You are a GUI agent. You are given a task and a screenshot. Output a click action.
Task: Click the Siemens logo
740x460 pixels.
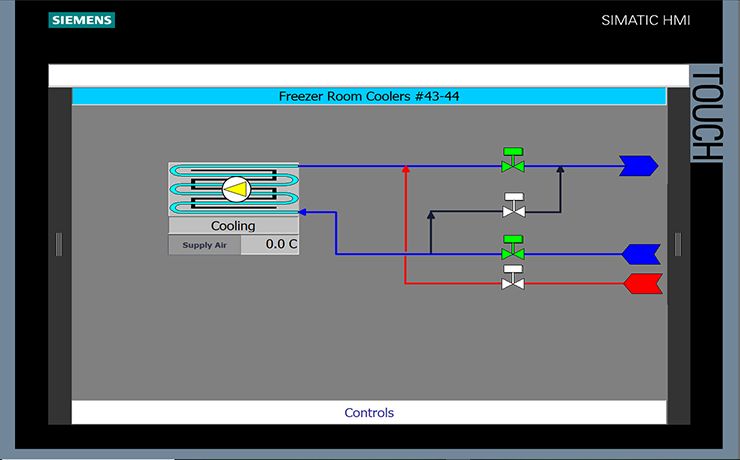point(82,20)
